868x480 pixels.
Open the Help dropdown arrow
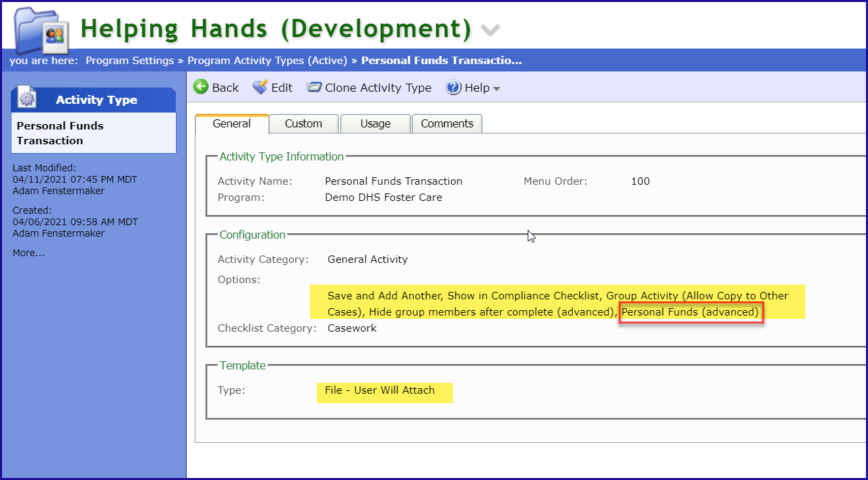tap(497, 89)
